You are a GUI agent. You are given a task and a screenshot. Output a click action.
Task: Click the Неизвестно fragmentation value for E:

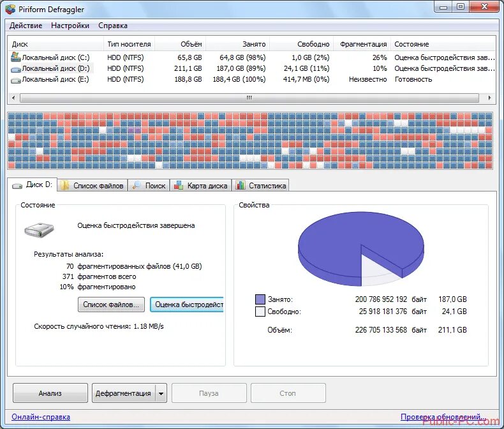(x=368, y=79)
